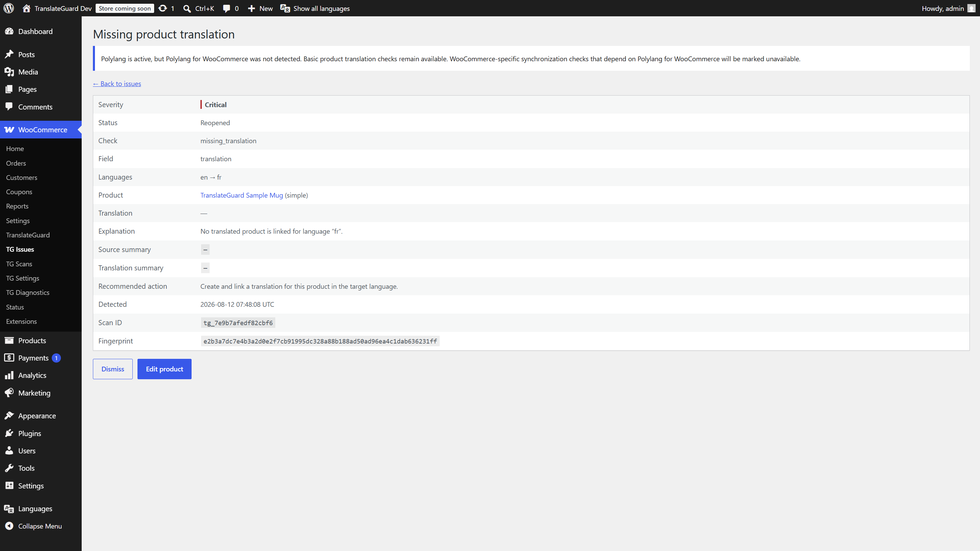980x551 pixels.
Task: Click the Payments dollar icon
Action: point(9,358)
